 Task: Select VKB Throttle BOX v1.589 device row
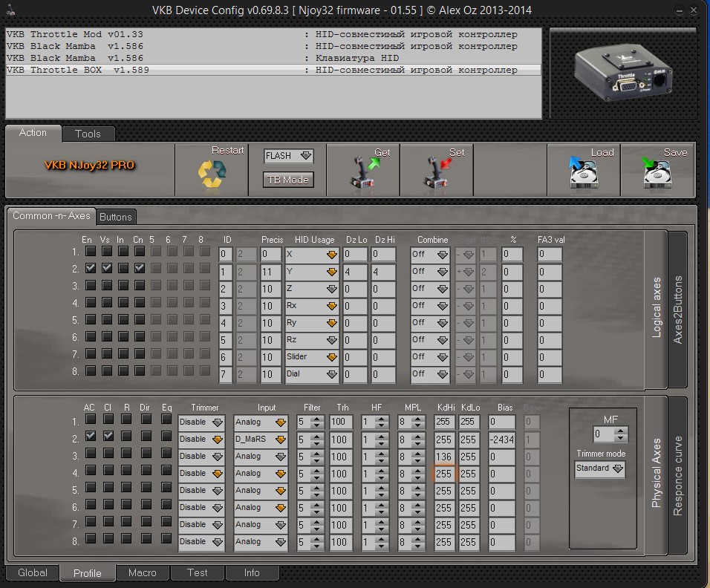coord(273,71)
